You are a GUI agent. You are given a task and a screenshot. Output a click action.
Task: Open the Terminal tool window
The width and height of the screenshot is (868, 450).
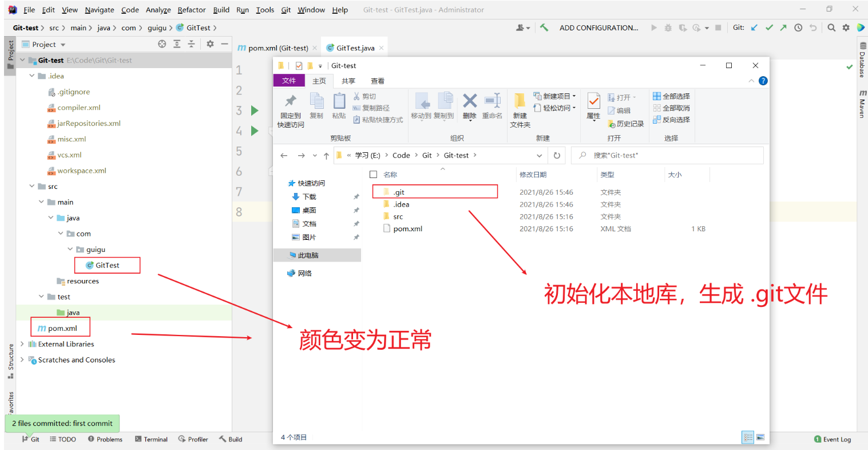(152, 439)
